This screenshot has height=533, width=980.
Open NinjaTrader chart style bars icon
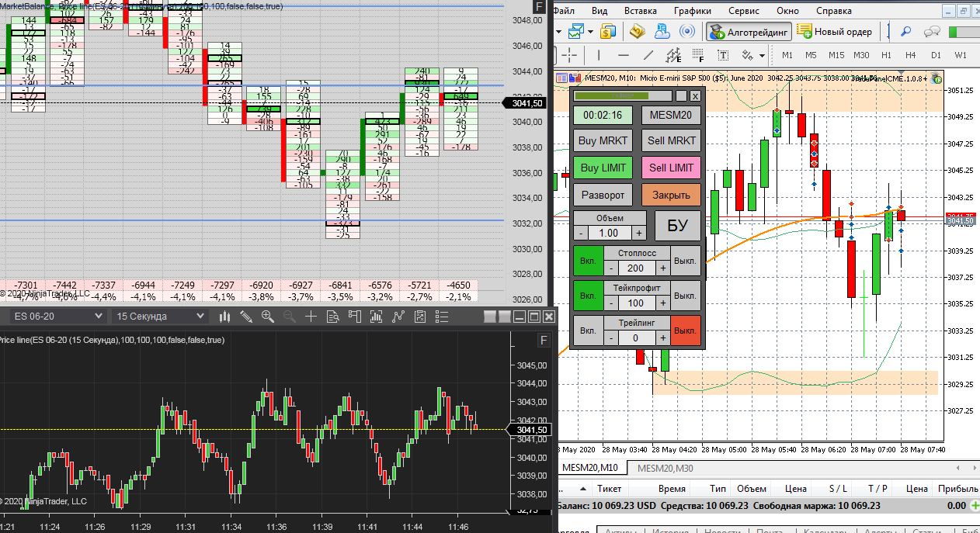pyautogui.click(x=225, y=317)
